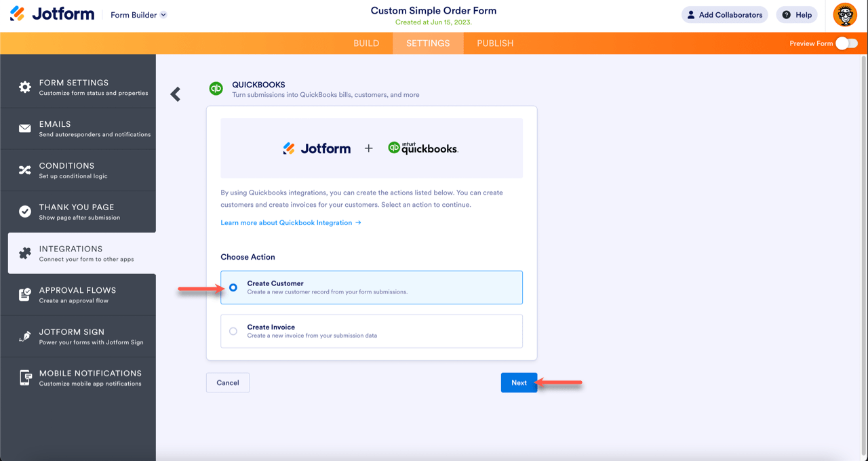The width and height of the screenshot is (868, 461).
Task: Click Add Collaborators button
Action: [724, 15]
